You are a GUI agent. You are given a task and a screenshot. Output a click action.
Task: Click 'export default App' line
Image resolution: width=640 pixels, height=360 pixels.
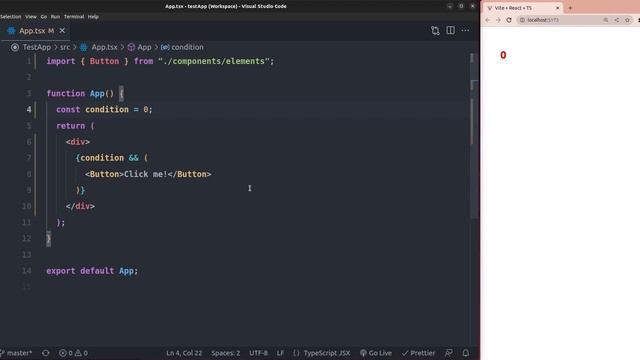click(x=92, y=271)
